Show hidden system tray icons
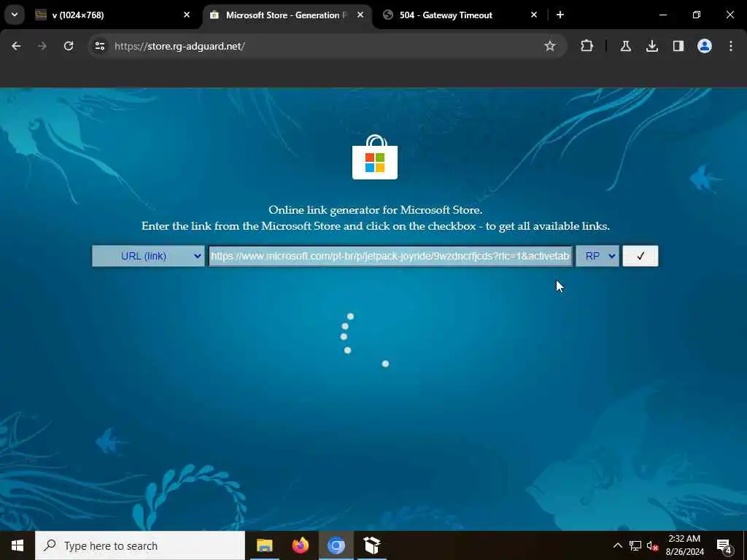Screen dimensions: 747x560 (617, 545)
